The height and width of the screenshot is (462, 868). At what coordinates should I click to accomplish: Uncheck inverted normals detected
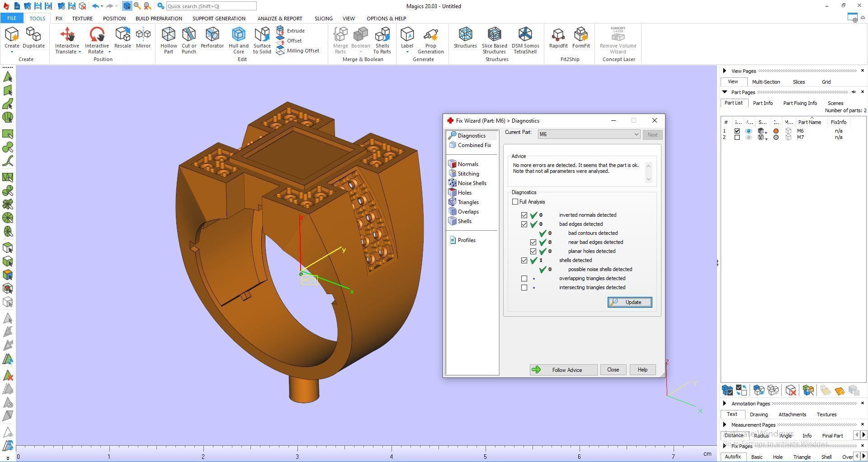click(x=524, y=215)
